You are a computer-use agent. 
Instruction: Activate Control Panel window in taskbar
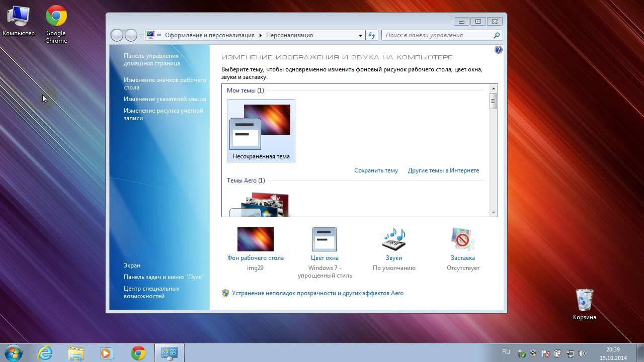point(169,353)
